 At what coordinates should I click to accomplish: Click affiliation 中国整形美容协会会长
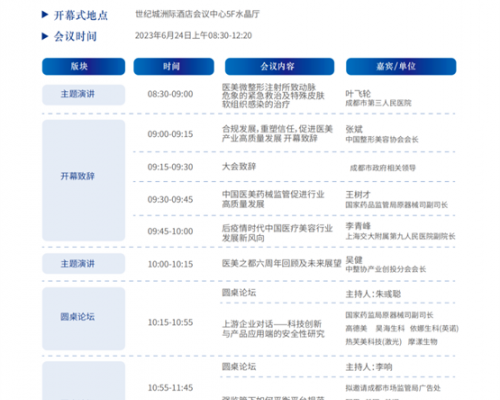tap(382, 139)
